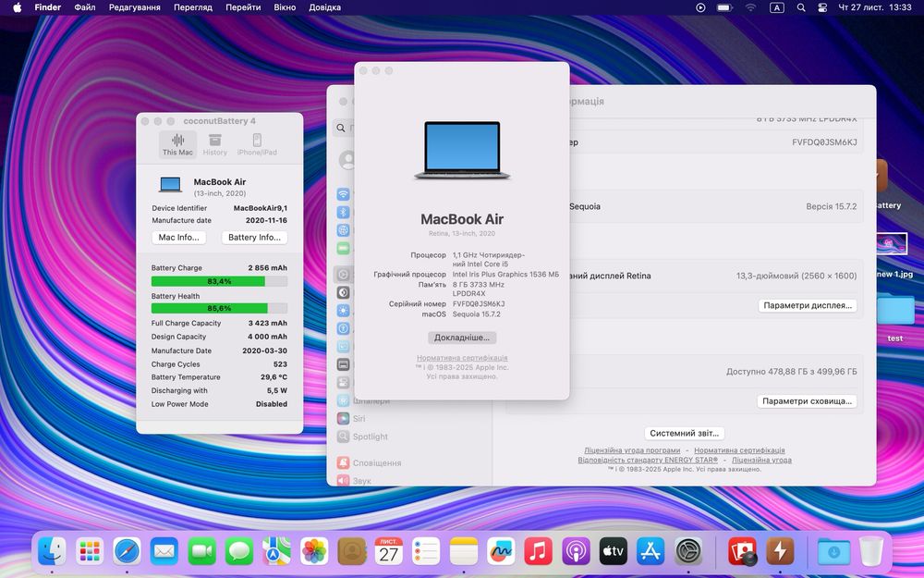This screenshot has height=578, width=924.
Task: Click the Battery Health 85,6% bar
Action: click(x=219, y=308)
